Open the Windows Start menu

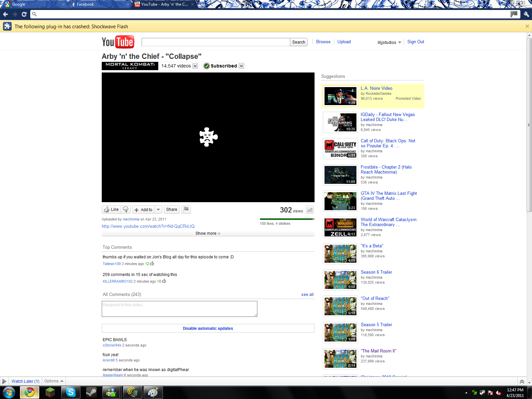tap(9, 392)
